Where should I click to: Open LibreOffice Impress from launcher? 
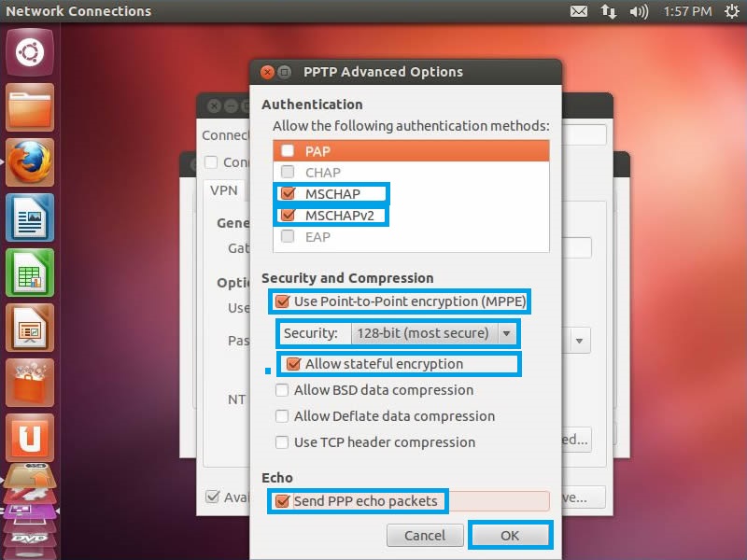30,328
